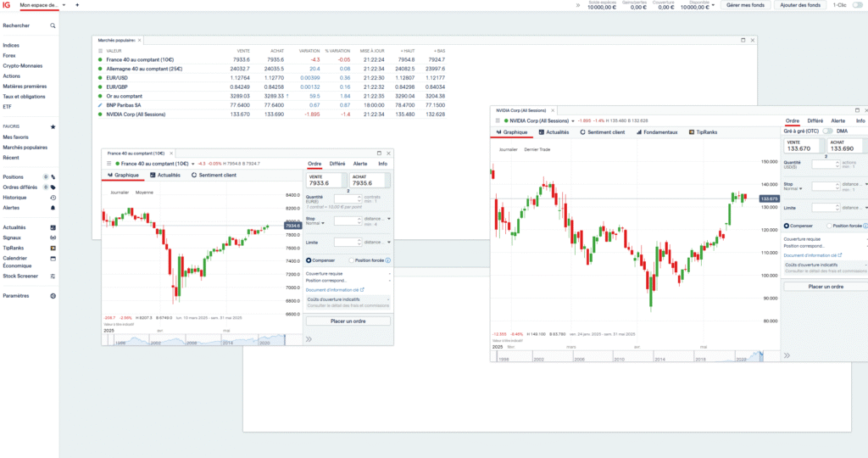Click the search magnifier icon beside Rechercher
This screenshot has height=458, width=868.
point(53,26)
